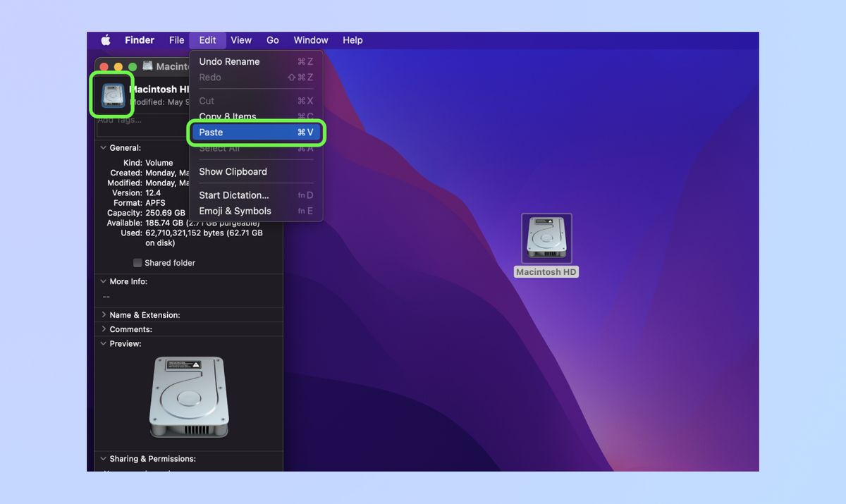Click the Apple logo in the menu bar
846x504 pixels.
pos(106,40)
